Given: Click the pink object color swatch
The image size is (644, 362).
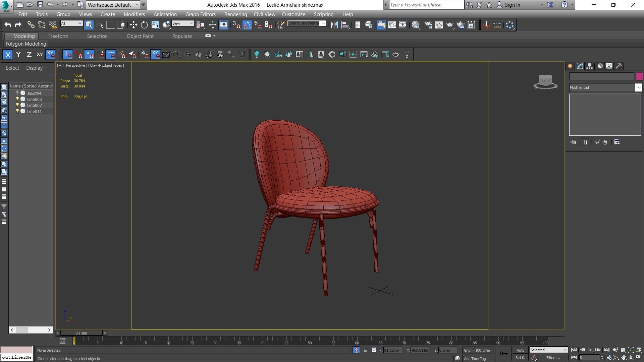Looking at the screenshot, I should tap(639, 76).
